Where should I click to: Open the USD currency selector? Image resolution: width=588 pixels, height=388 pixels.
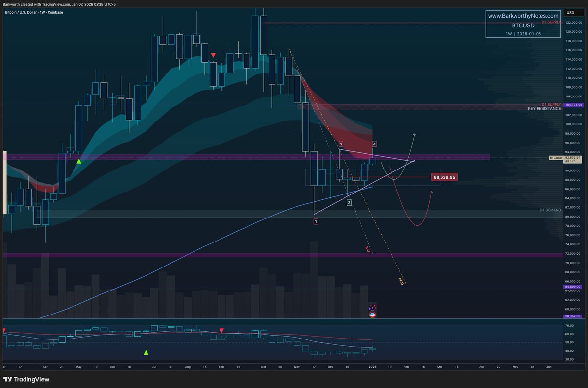tap(573, 13)
